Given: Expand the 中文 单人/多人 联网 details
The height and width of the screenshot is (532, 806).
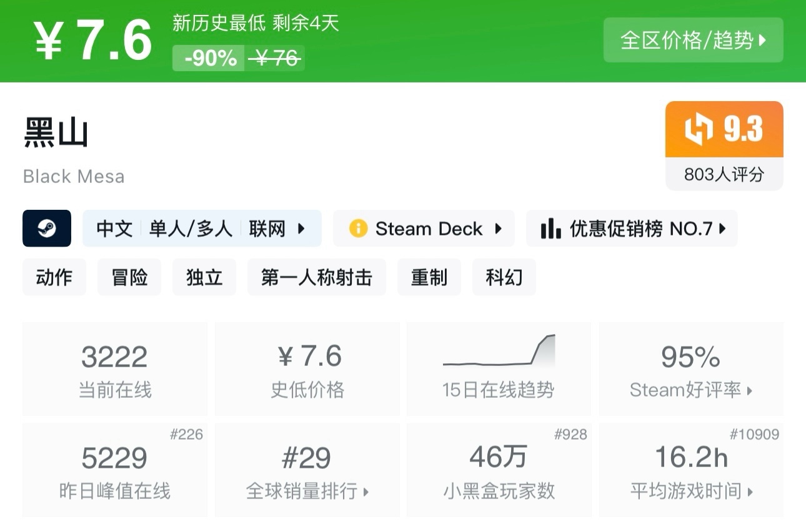Looking at the screenshot, I should (x=202, y=229).
